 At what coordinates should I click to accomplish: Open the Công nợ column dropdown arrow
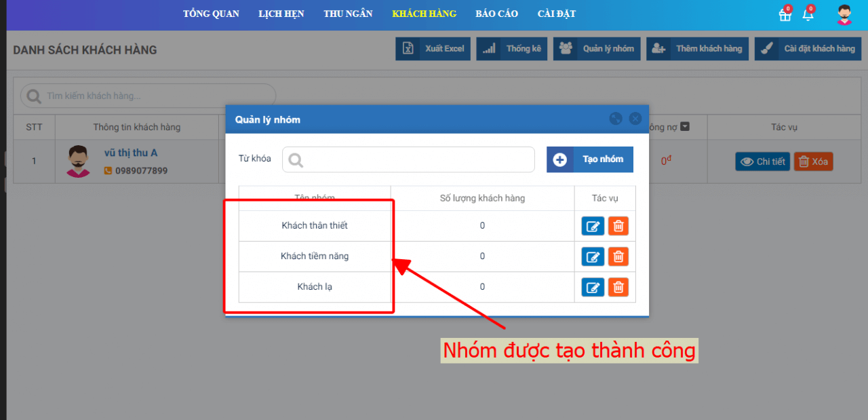pos(685,127)
